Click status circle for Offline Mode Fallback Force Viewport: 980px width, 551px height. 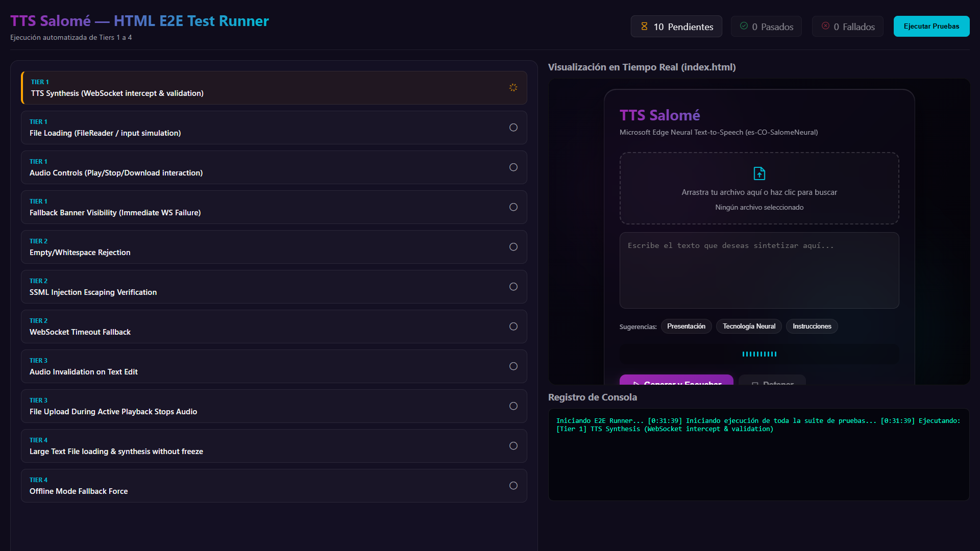click(513, 486)
